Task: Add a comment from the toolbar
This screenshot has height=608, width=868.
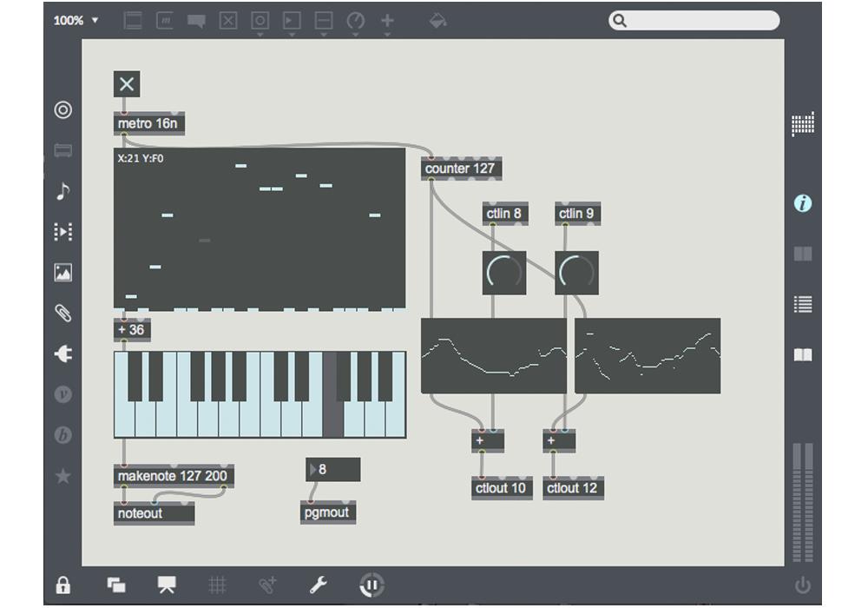Action: [196, 21]
